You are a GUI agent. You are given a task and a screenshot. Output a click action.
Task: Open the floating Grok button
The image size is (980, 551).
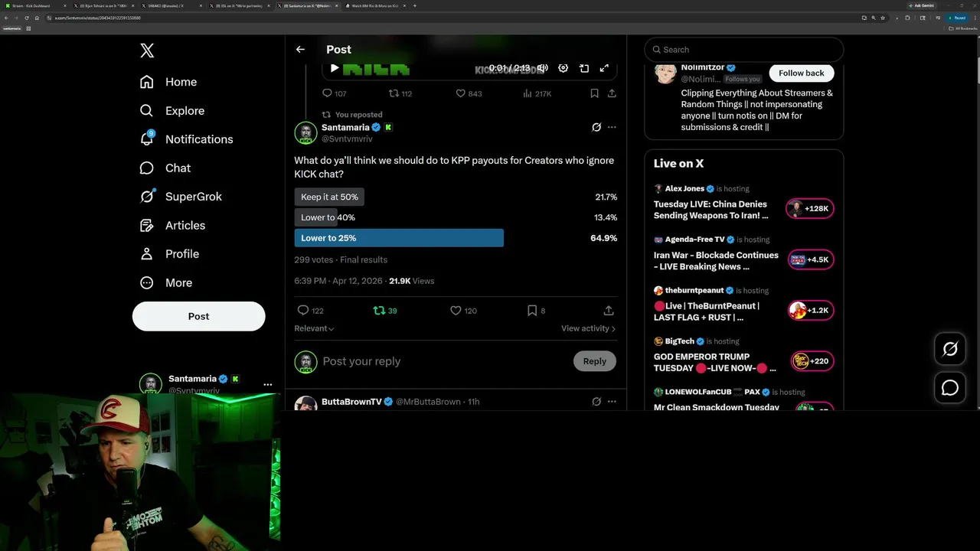coord(950,349)
